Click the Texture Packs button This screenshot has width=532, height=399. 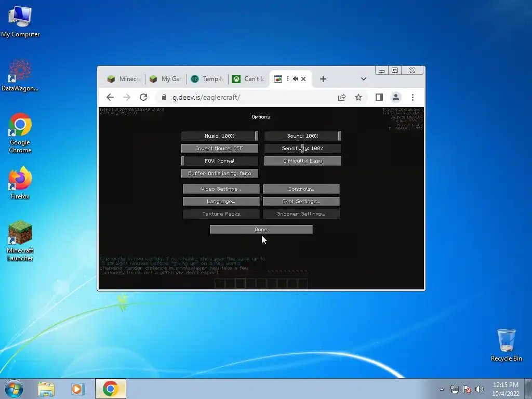(221, 214)
